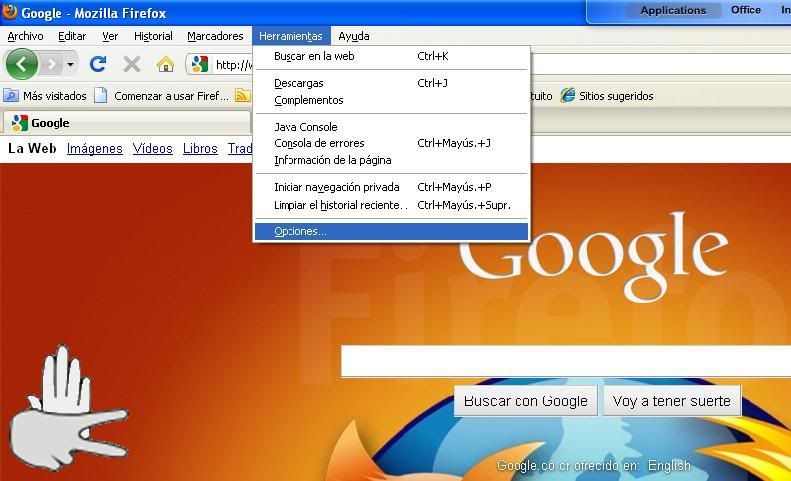The image size is (791, 481).
Task: Click the Internet Explorer icon beside Sitios sugeridos
Action: point(568,95)
